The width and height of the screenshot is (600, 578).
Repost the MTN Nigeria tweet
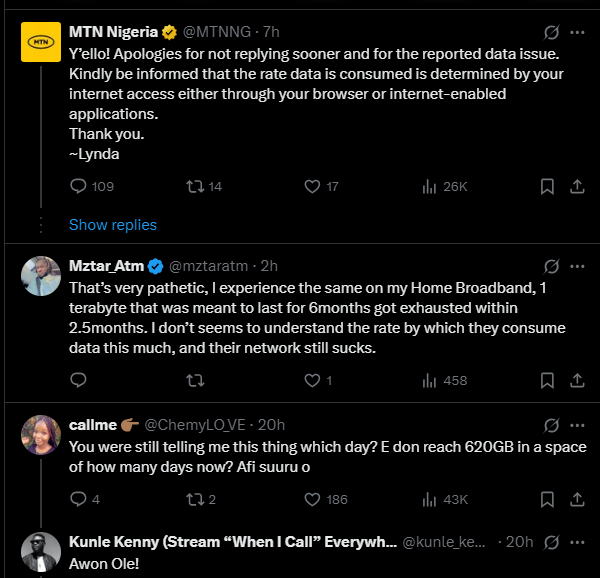[196, 186]
